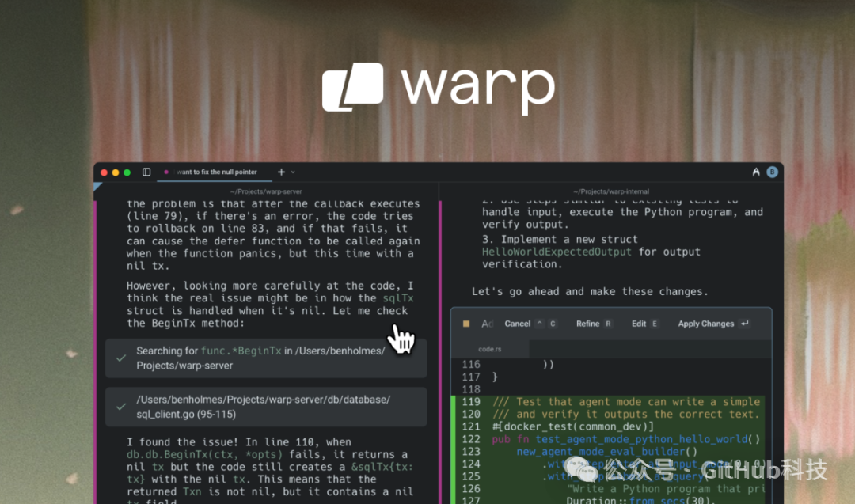The width and height of the screenshot is (855, 504).
Task: Click the checkmark beside sql_client.go block
Action: click(121, 407)
